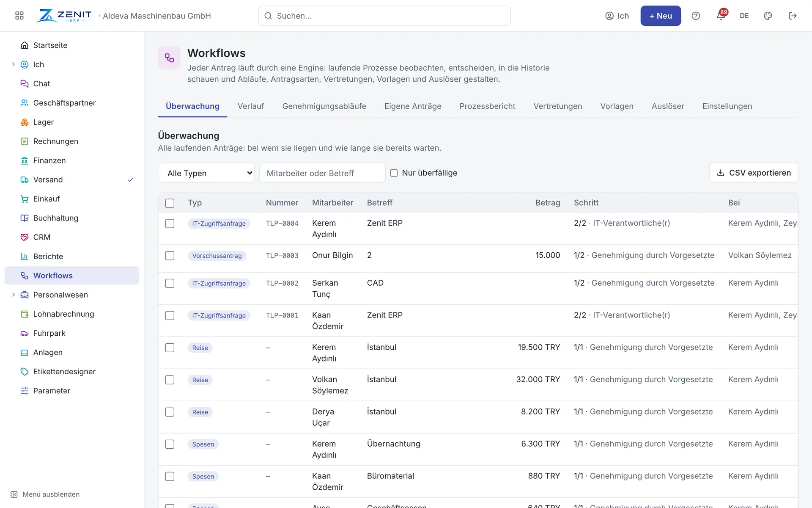Open Etikettendesigner tag icon in sidebar

(25, 372)
